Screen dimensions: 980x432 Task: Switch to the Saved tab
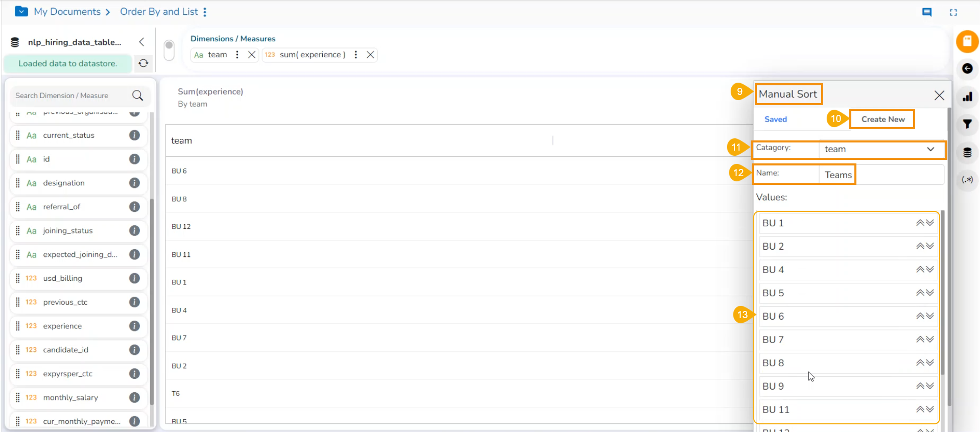pos(776,119)
